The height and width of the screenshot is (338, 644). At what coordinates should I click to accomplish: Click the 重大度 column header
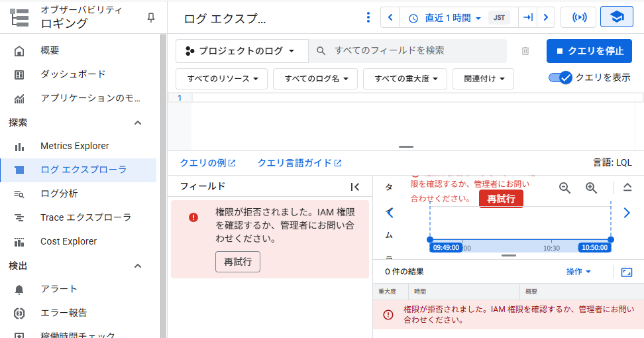(x=388, y=292)
